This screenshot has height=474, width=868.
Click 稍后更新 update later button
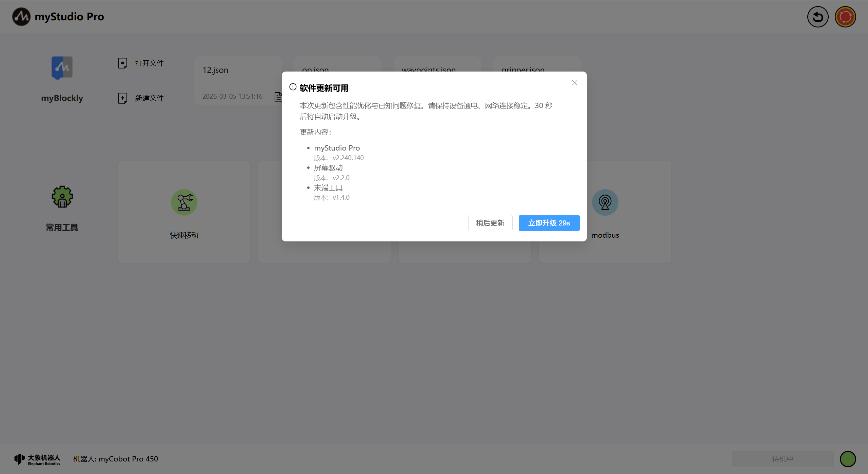pyautogui.click(x=490, y=223)
